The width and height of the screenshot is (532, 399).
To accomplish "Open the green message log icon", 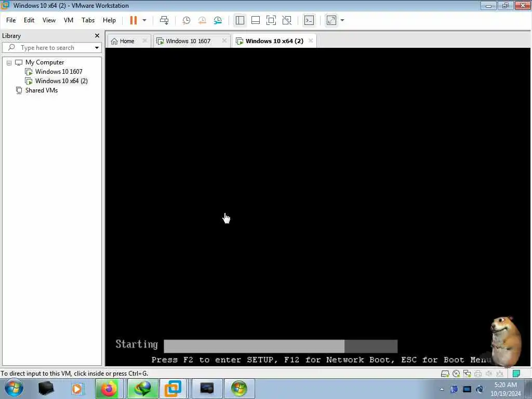I will click(516, 374).
